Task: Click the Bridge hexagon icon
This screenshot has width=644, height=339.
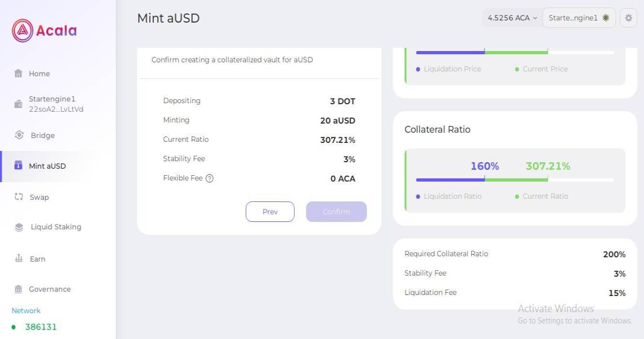Action: 19,135
